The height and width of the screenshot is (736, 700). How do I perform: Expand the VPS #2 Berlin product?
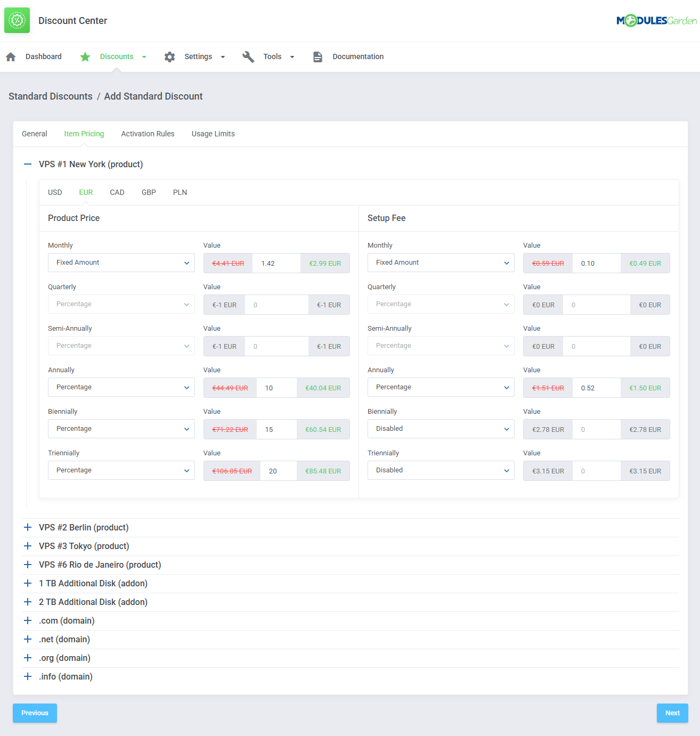(x=28, y=527)
